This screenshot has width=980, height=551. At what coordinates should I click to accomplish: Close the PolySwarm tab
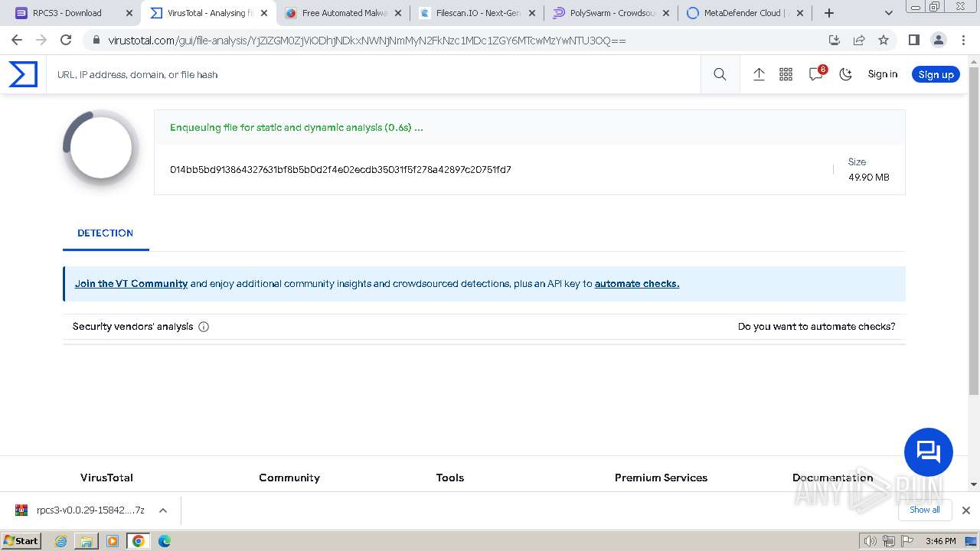click(665, 13)
